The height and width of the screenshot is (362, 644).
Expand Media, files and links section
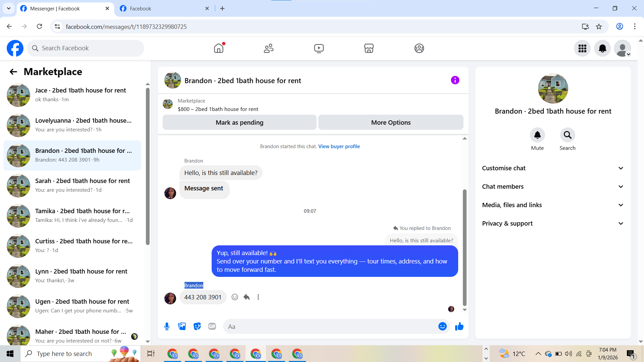[x=553, y=205]
